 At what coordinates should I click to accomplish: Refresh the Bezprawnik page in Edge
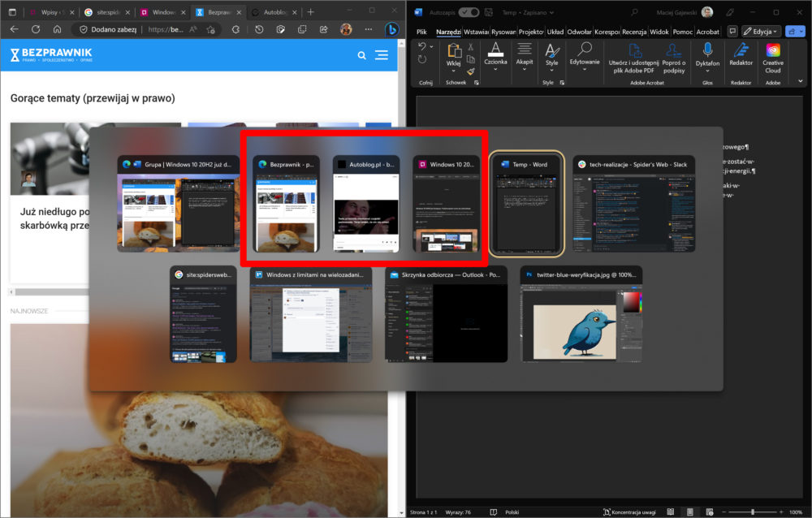tap(36, 29)
